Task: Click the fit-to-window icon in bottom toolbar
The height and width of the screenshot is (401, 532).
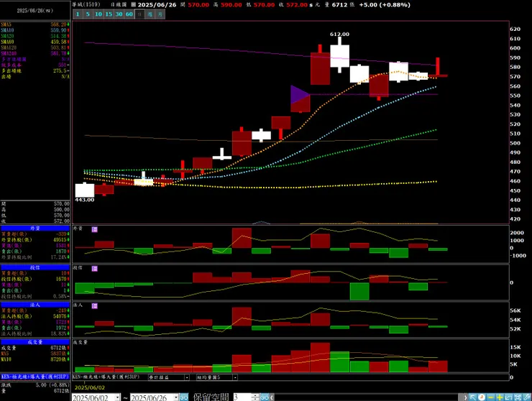Action: [518, 397]
